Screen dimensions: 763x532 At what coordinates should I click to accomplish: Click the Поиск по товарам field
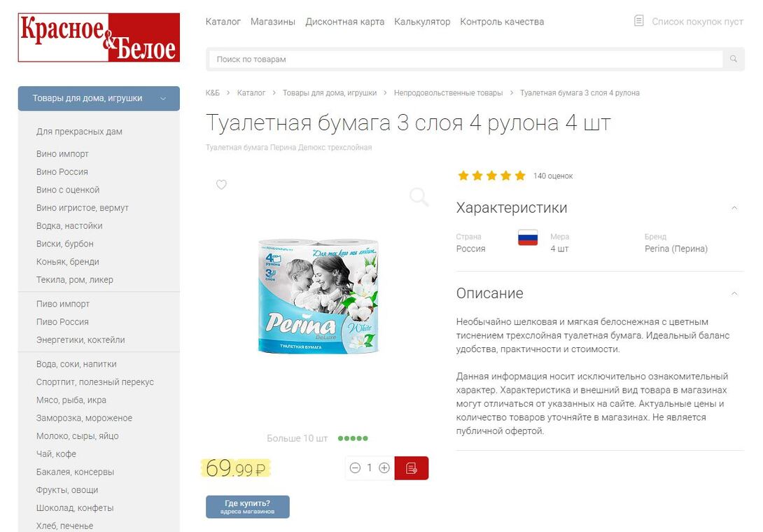(x=465, y=59)
